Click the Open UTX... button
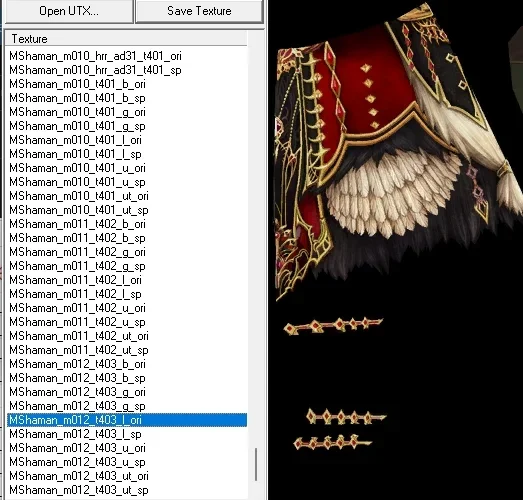 (69, 11)
